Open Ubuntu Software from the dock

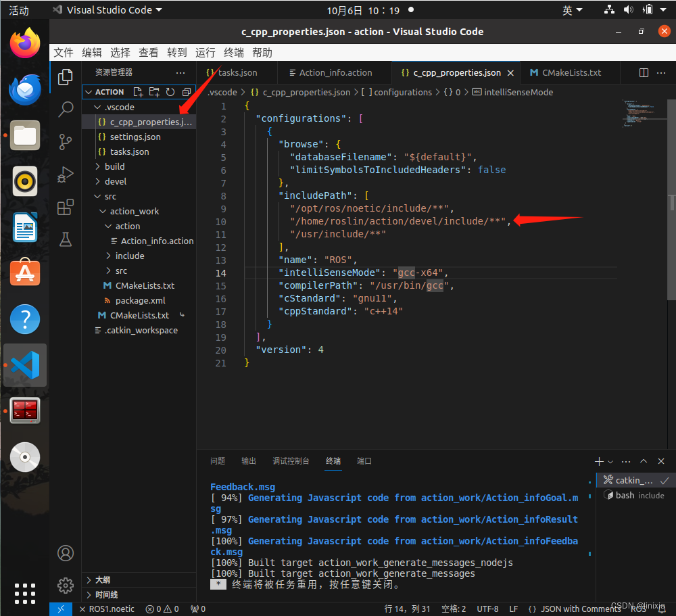click(25, 273)
